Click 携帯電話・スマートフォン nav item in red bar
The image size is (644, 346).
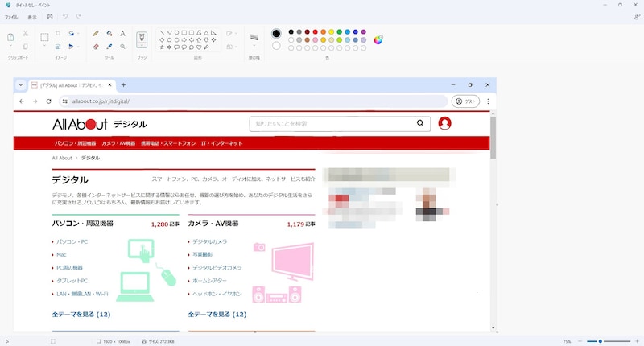pyautogui.click(x=168, y=143)
